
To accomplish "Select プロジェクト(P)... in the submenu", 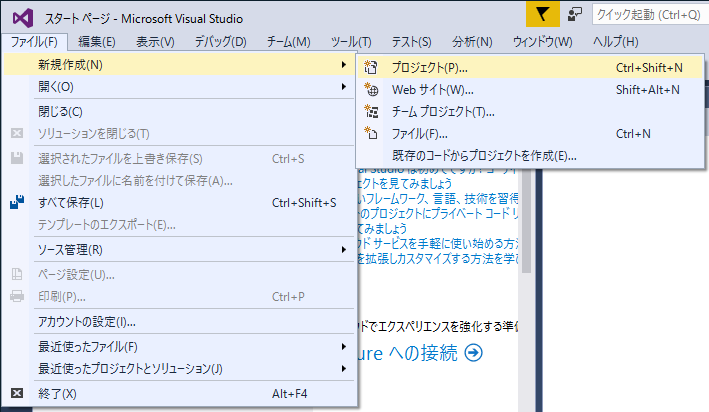I will click(x=531, y=67).
